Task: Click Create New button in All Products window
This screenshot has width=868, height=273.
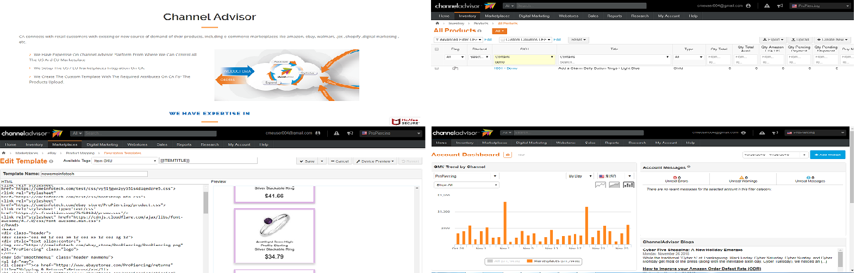Action: (x=832, y=40)
